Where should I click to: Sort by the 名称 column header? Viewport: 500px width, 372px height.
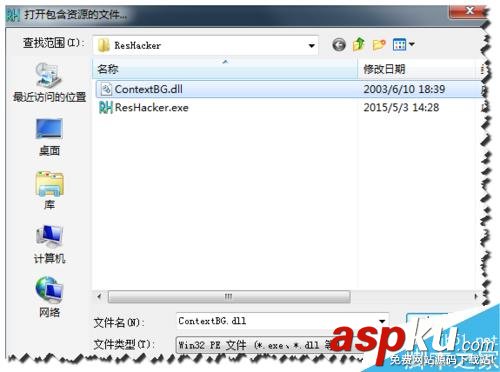[x=225, y=69]
